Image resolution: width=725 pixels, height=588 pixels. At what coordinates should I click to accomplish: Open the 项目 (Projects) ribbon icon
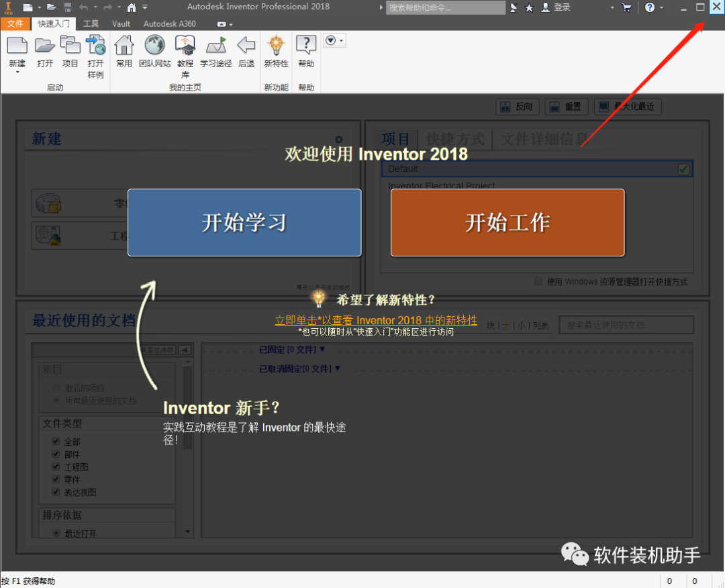[70, 45]
